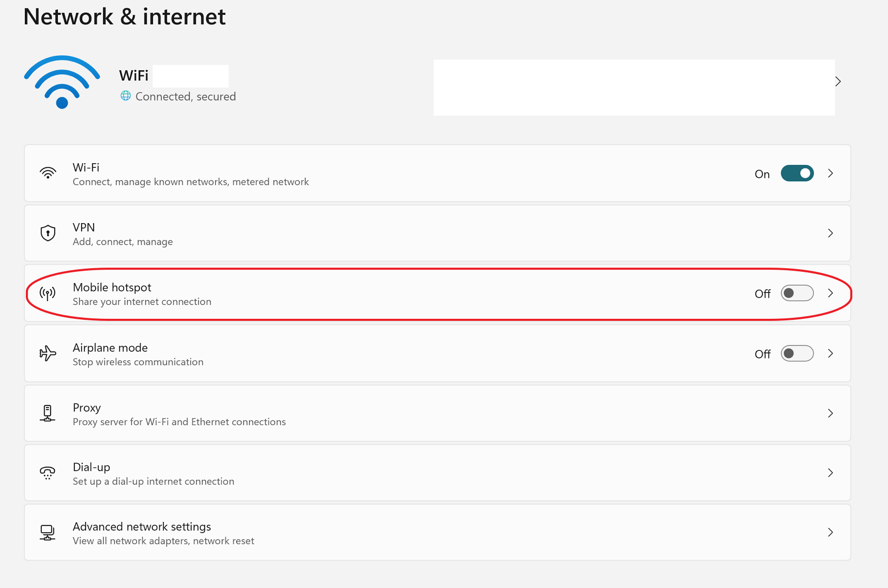Screen dimensions: 888x588
Task: Expand Mobile hotspot options chevron
Action: (x=831, y=293)
